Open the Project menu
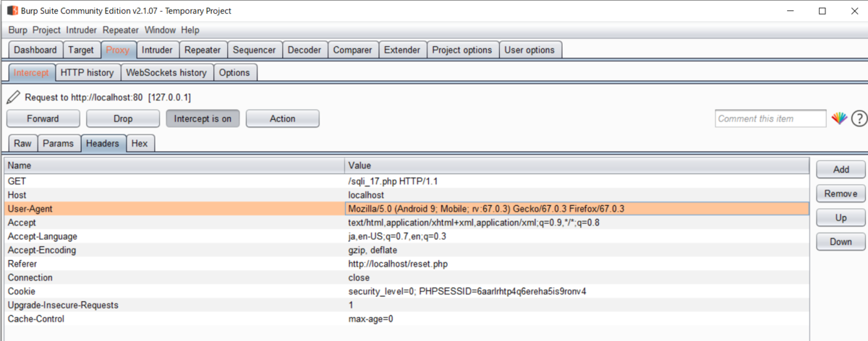Viewport: 868px width, 341px height. [x=47, y=30]
